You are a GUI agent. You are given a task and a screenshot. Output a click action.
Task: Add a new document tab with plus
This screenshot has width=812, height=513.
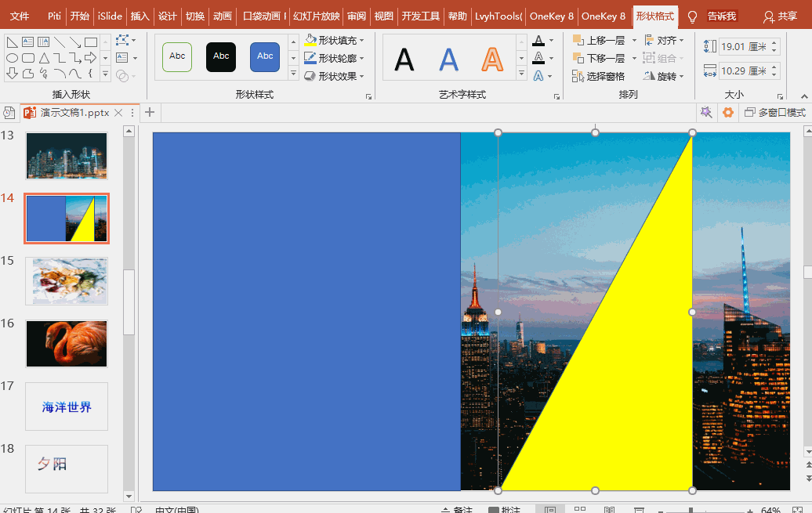click(150, 112)
